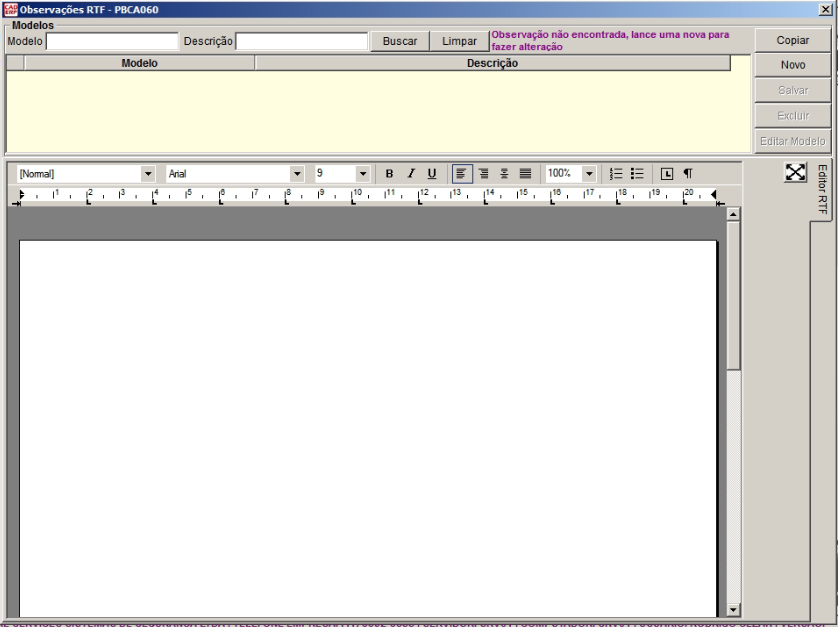Center the paragraph text

(504, 174)
